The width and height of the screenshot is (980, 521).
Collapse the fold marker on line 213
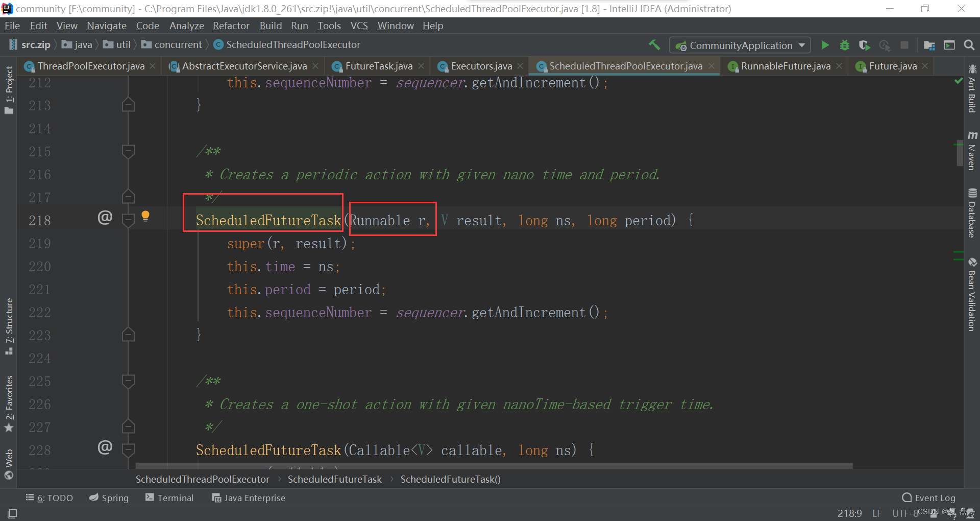[128, 105]
